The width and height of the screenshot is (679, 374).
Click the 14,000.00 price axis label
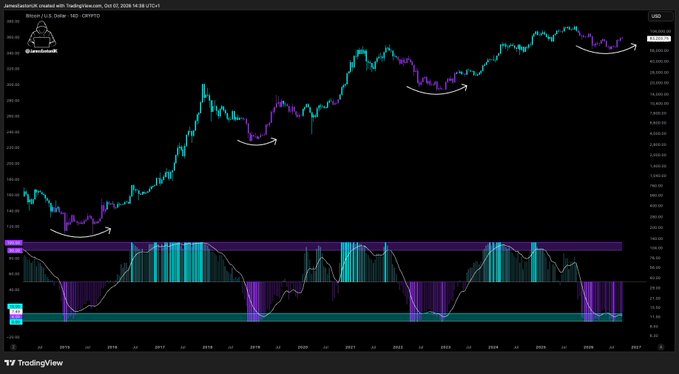click(x=659, y=94)
